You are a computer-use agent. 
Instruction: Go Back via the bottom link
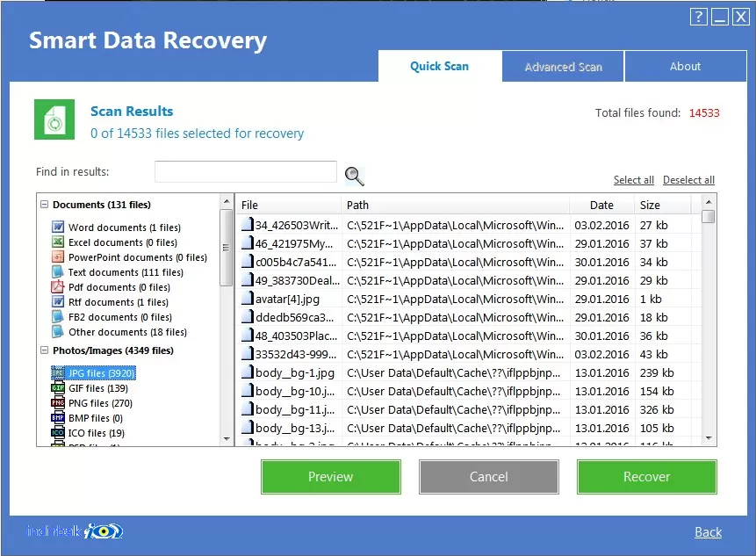708,532
